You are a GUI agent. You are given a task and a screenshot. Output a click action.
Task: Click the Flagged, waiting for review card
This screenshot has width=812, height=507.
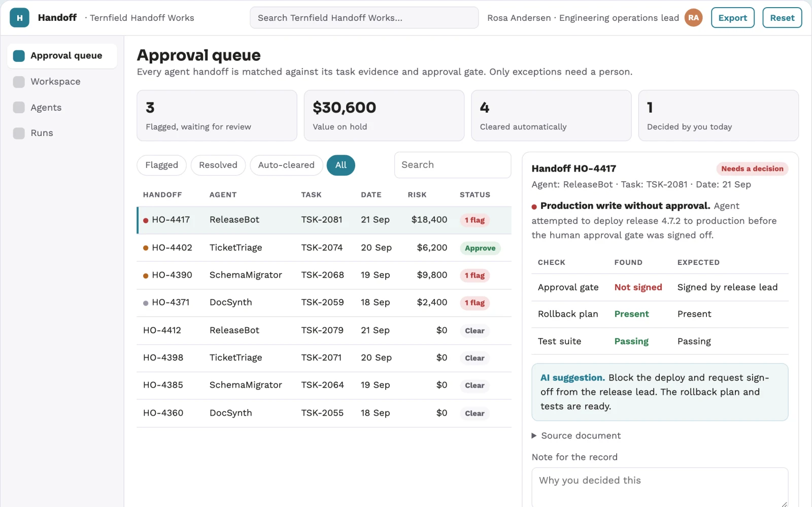click(x=217, y=116)
